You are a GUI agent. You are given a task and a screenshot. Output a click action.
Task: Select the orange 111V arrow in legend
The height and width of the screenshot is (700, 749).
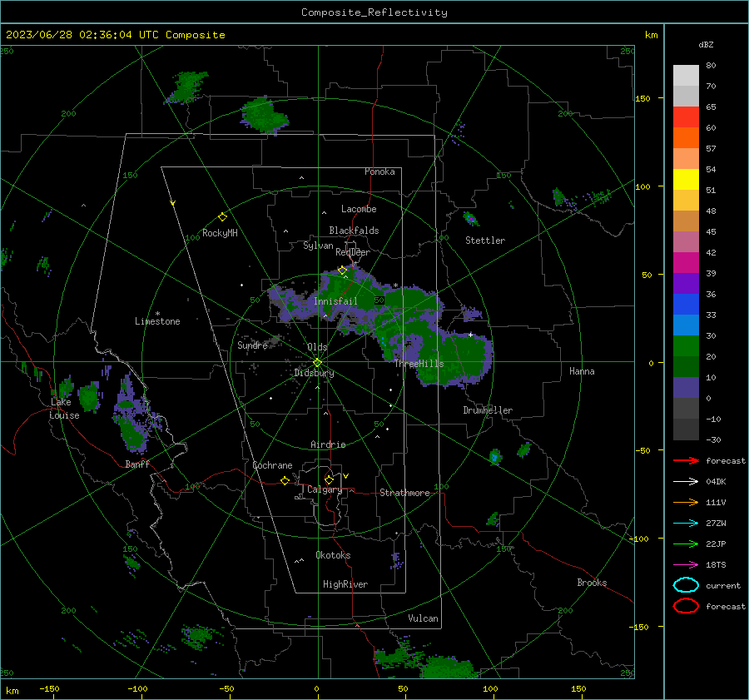coord(686,502)
